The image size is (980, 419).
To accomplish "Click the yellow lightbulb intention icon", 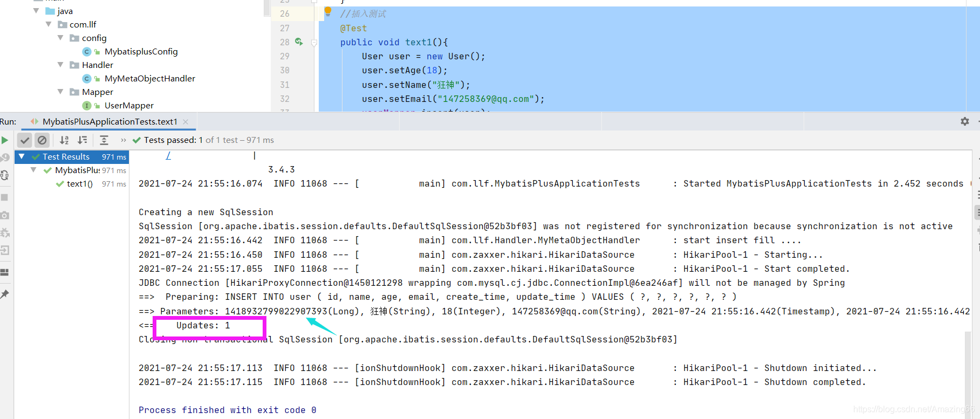I will click(x=327, y=11).
